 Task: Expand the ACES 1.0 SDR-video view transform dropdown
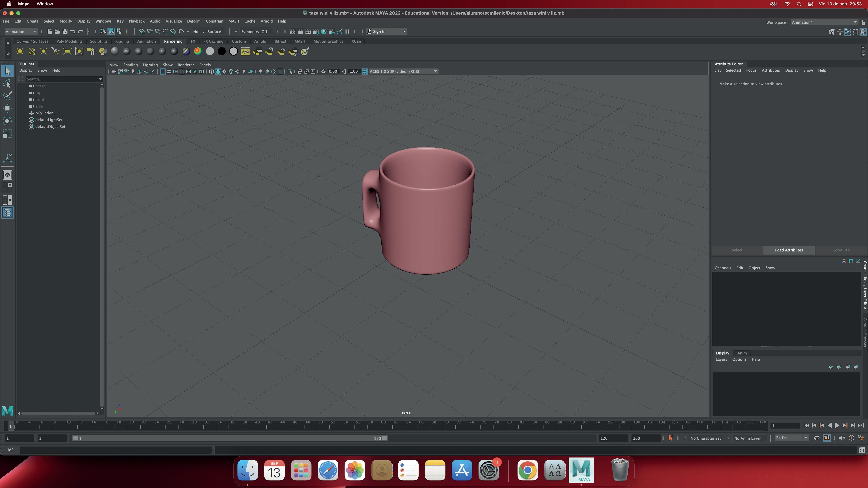coord(435,71)
